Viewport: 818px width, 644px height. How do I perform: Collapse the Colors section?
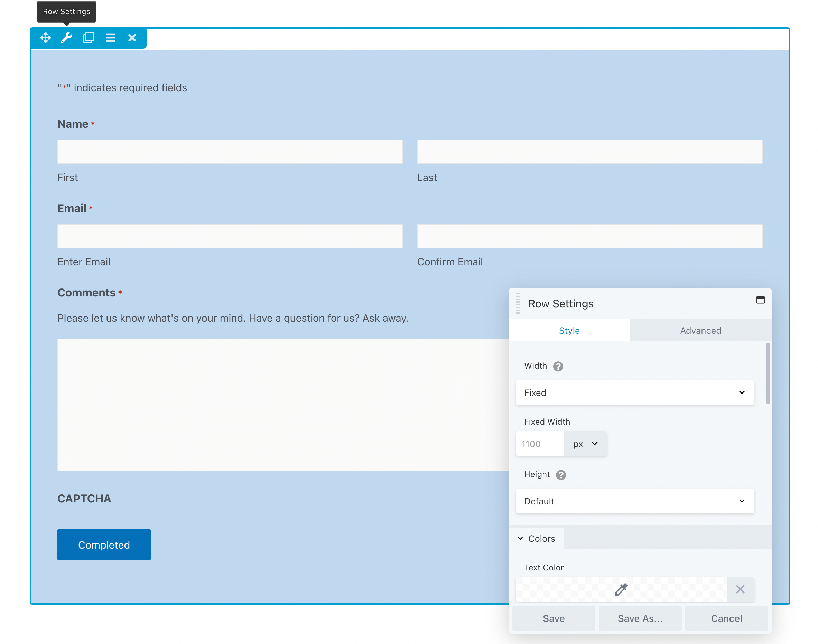536,538
